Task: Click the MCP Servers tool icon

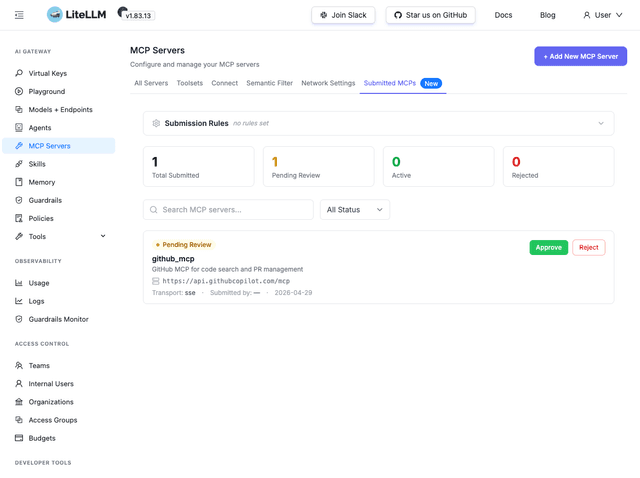Action: click(x=19, y=146)
